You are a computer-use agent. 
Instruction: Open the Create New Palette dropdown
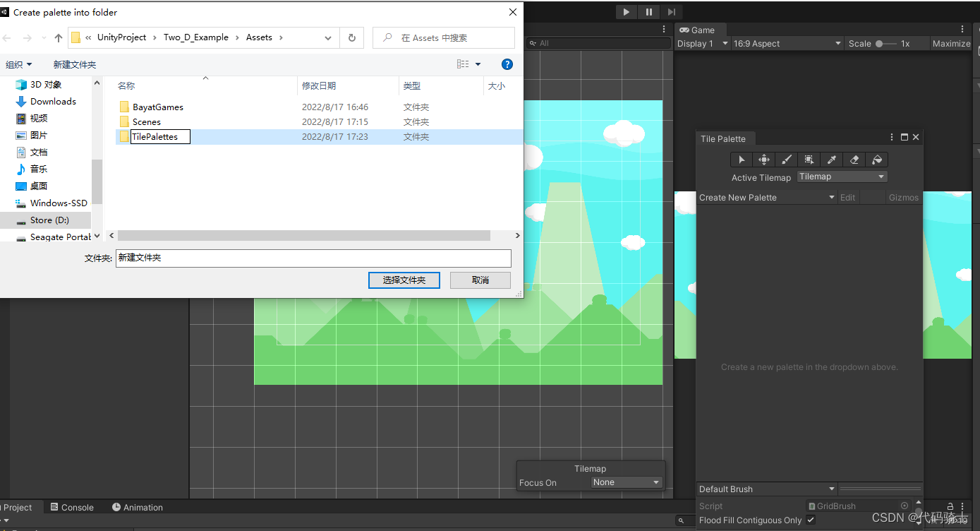tap(766, 197)
